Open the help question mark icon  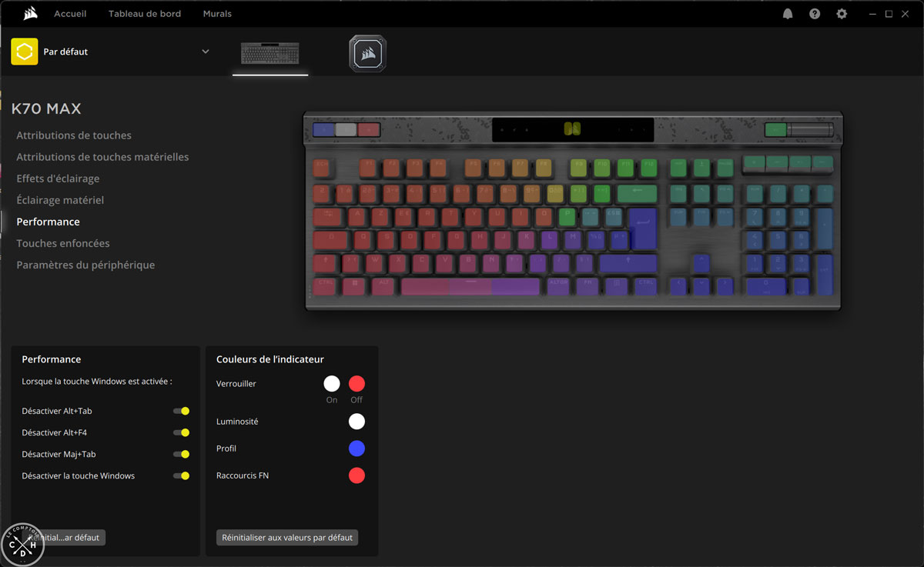coord(815,14)
